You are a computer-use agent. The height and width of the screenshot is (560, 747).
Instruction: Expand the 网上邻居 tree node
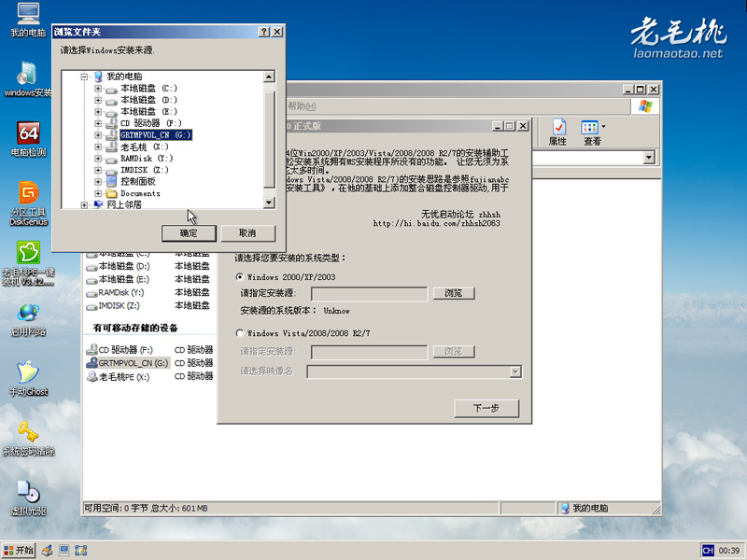(84, 204)
